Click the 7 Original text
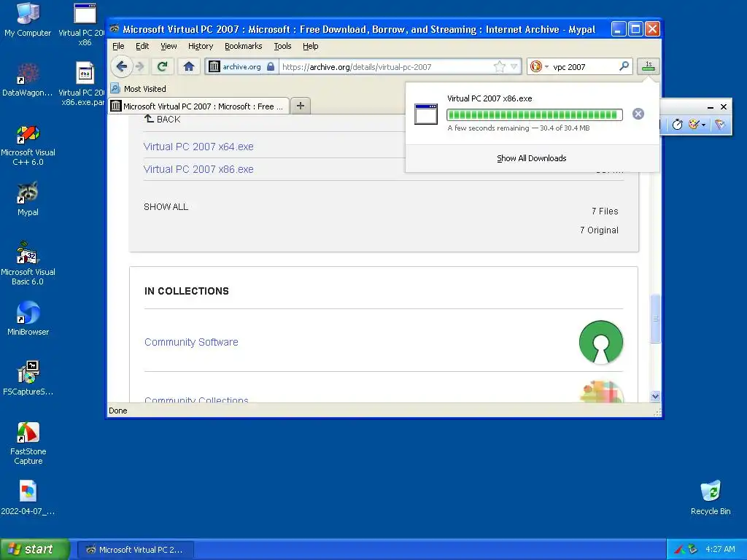The width and height of the screenshot is (747, 560). [599, 230]
